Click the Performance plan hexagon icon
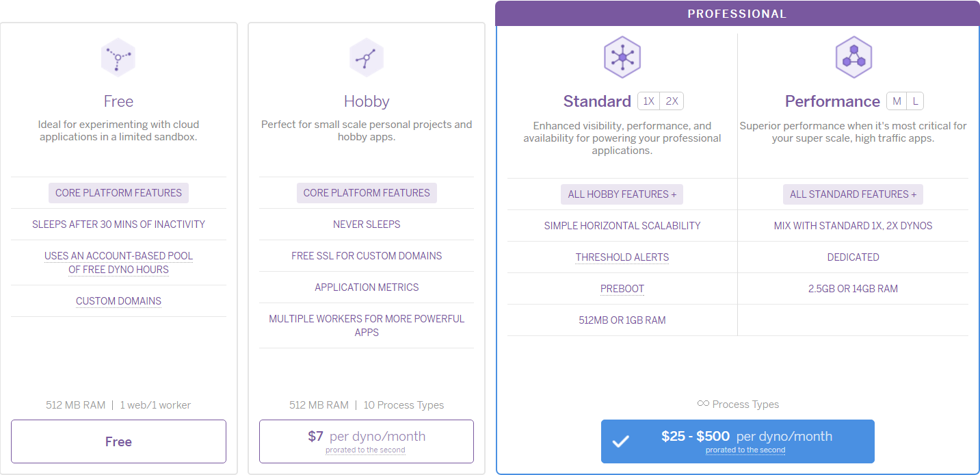Image resolution: width=980 pixels, height=475 pixels. click(x=853, y=57)
